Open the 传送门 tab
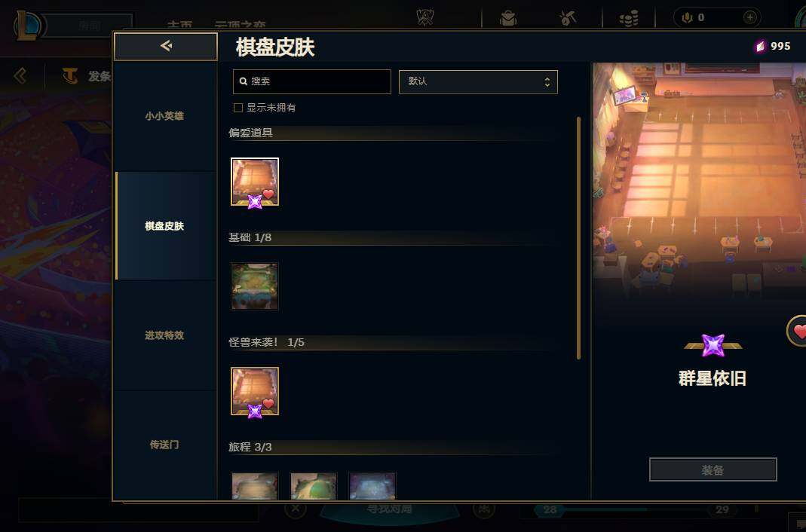Viewport: 806px width, 532px height. pos(164,445)
